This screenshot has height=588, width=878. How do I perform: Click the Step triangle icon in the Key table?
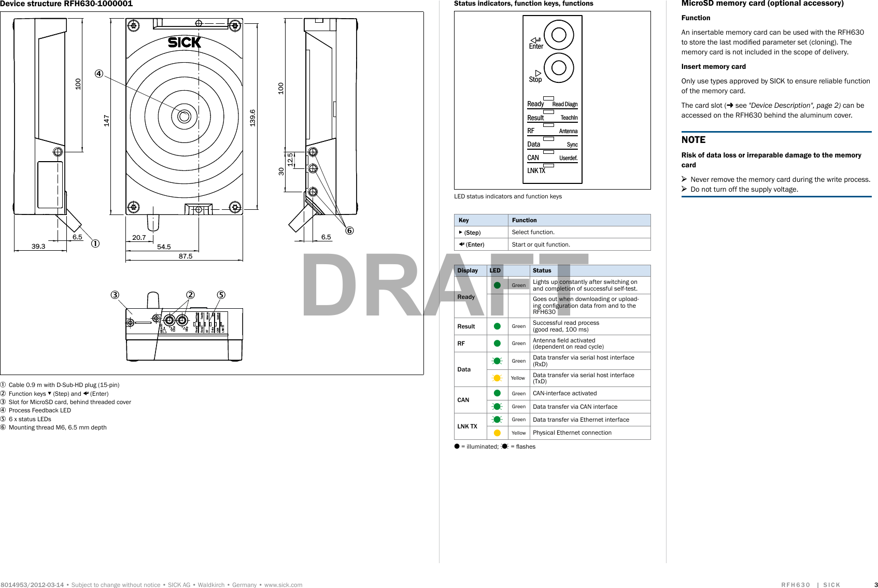click(461, 232)
